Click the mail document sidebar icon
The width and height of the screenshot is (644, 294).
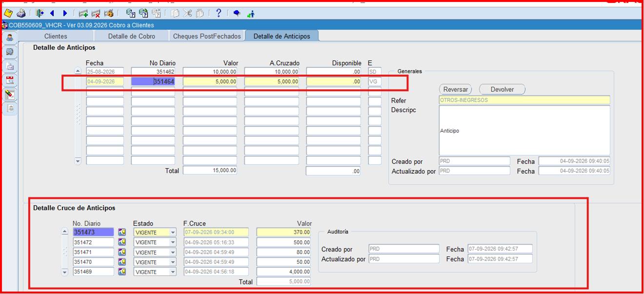(10, 66)
